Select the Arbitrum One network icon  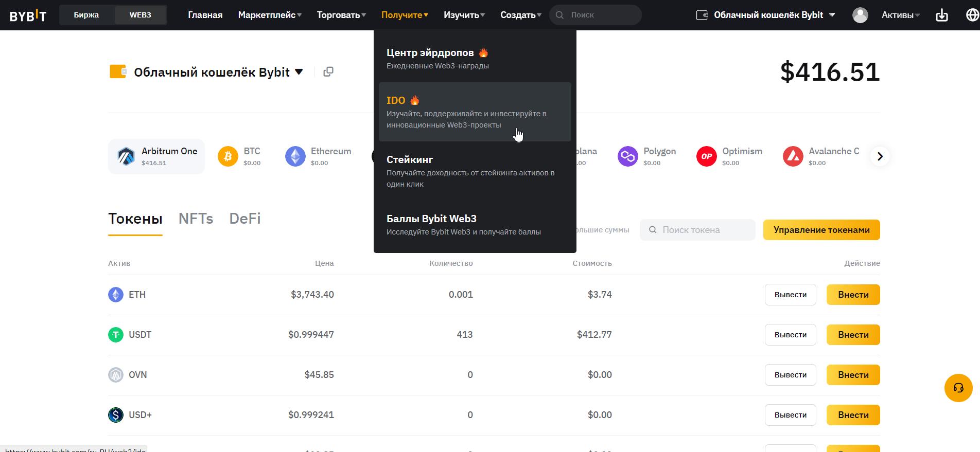pos(126,156)
